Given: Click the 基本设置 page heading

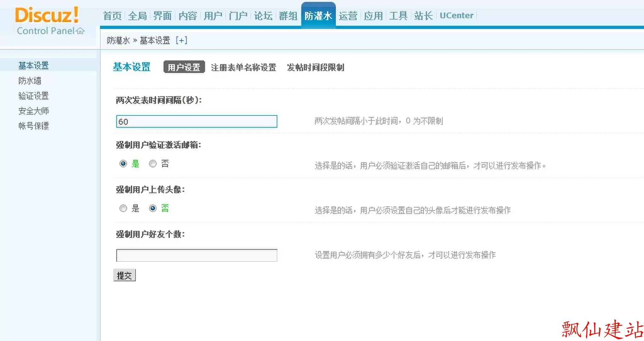Looking at the screenshot, I should pos(132,67).
